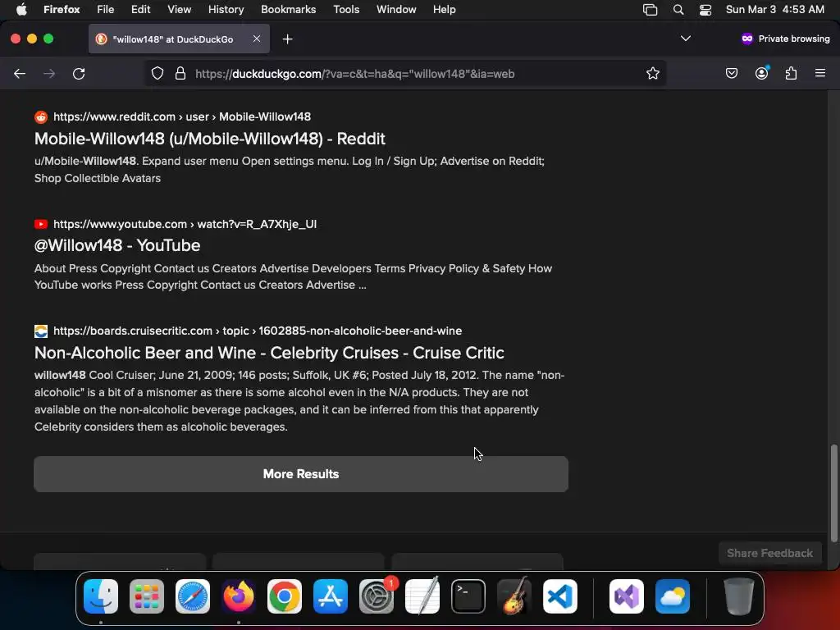This screenshot has height=630, width=840.
Task: Open Visual Studio Code from the Dock
Action: 559,596
